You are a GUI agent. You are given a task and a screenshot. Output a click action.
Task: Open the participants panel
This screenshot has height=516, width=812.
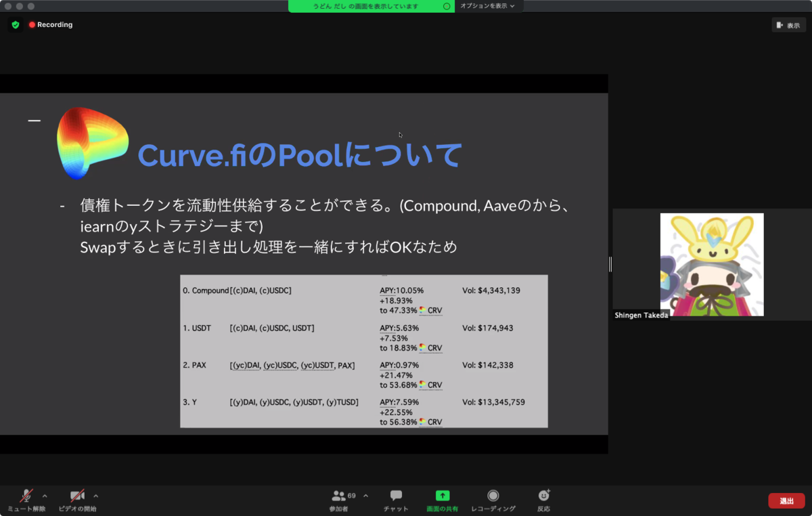pyautogui.click(x=339, y=500)
